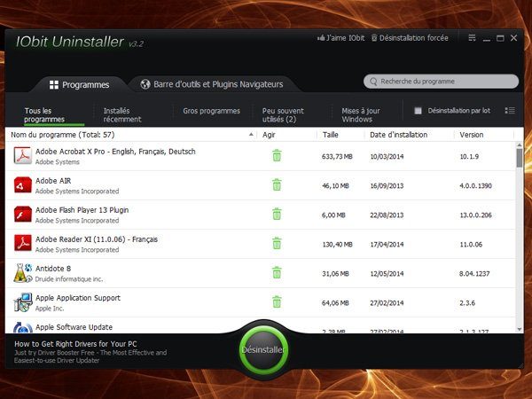Image resolution: width=532 pixels, height=399 pixels.
Task: Select the Adobe Acrobat X Pro program icon
Action: pyautogui.click(x=23, y=156)
